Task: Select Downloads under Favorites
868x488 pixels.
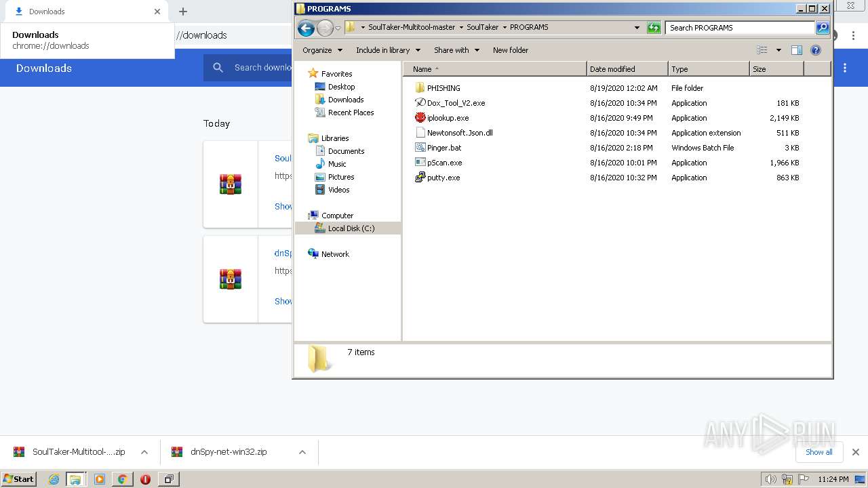Action: [346, 100]
